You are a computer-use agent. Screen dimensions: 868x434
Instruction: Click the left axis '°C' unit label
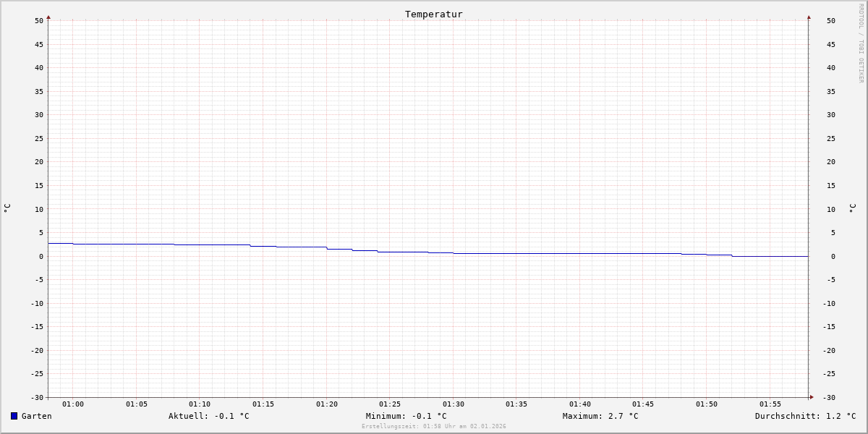[x=7, y=208]
